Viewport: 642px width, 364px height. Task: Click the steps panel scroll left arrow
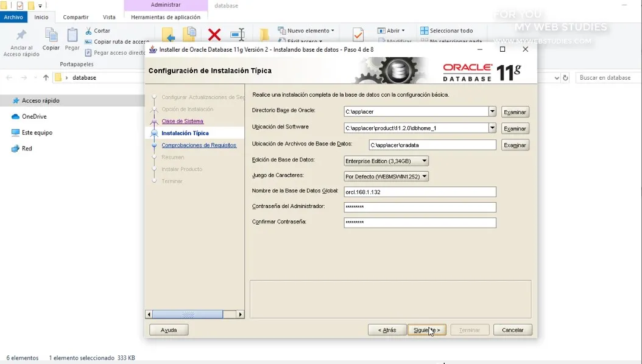pos(149,315)
